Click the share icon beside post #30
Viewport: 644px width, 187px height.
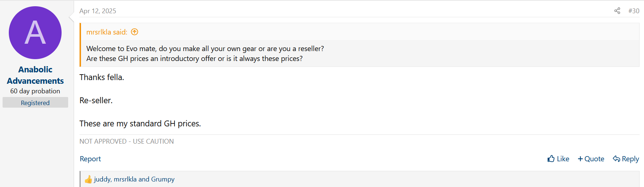point(617,11)
